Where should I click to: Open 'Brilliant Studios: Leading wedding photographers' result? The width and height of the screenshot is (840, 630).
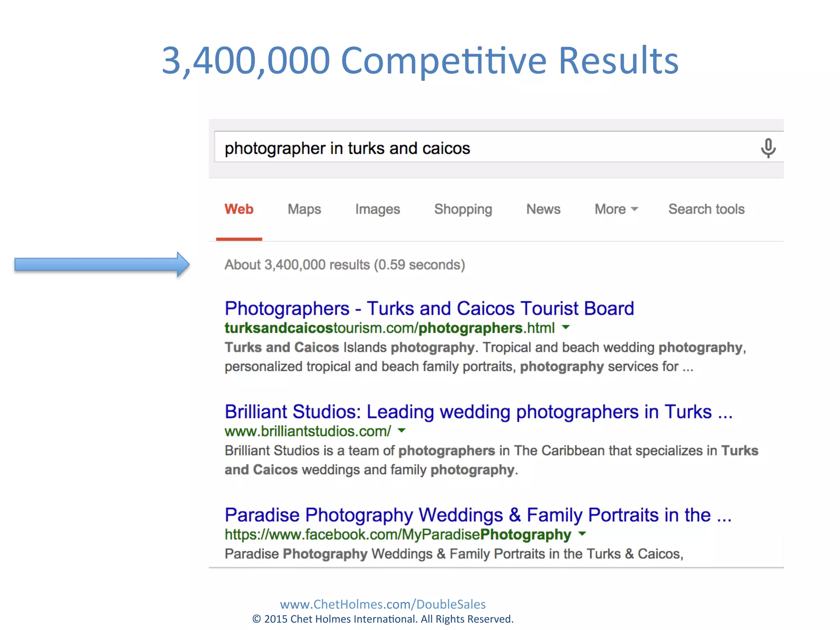tap(478, 412)
